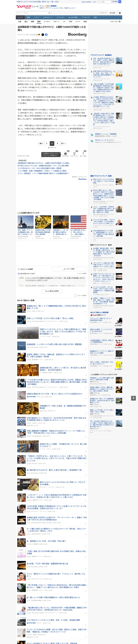138x644 pixels.
Task: Click the '挑戦者といっしょに「国民審査」' star icon link
Action: tap(92, 135)
